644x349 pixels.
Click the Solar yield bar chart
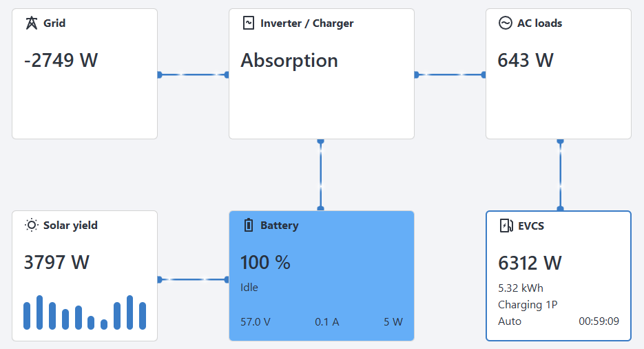coord(85,313)
